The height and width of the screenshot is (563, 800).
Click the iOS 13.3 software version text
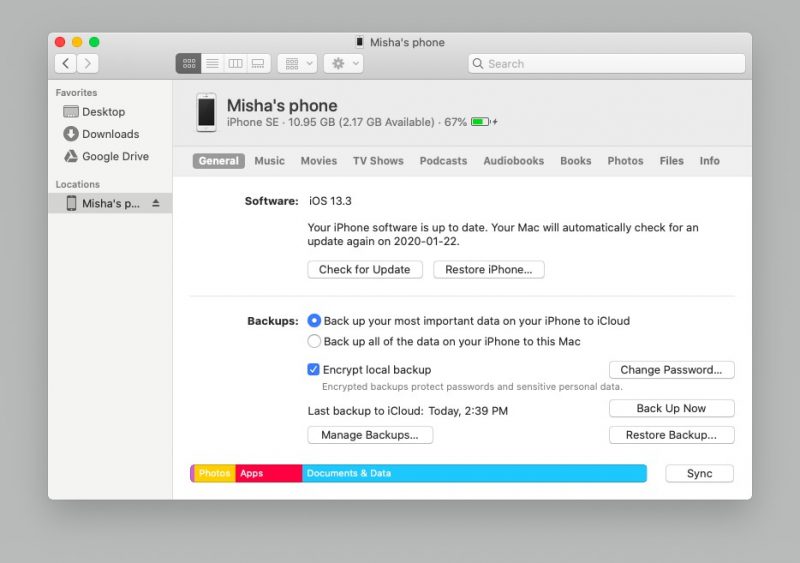click(x=330, y=201)
